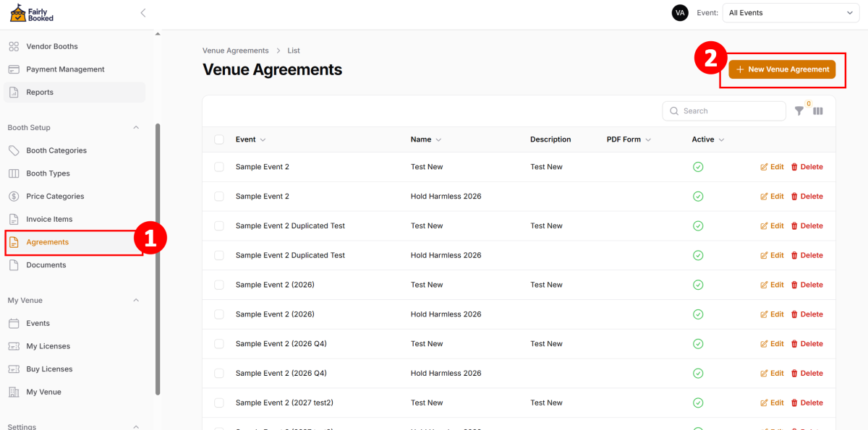Click the Price Categories dollar icon

pyautogui.click(x=14, y=197)
